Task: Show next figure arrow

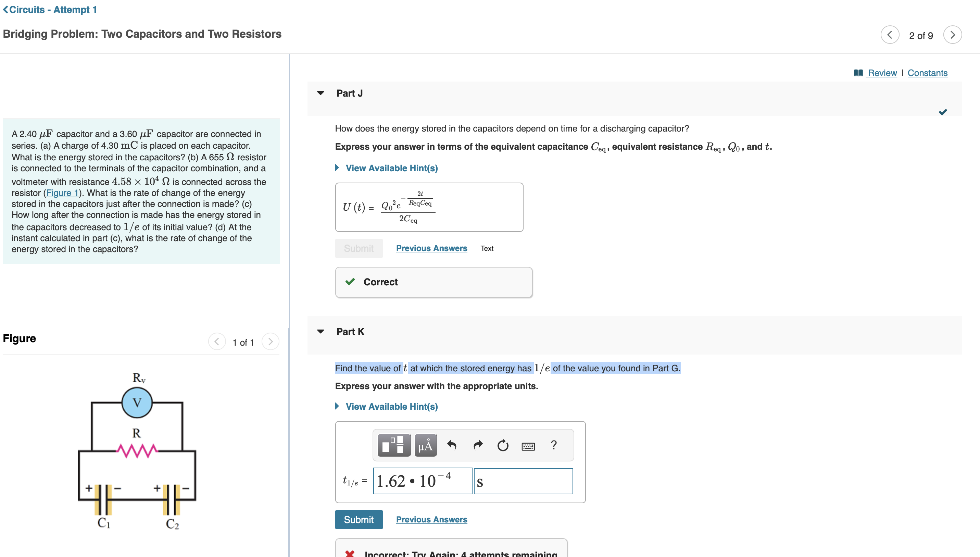Action: pos(270,341)
